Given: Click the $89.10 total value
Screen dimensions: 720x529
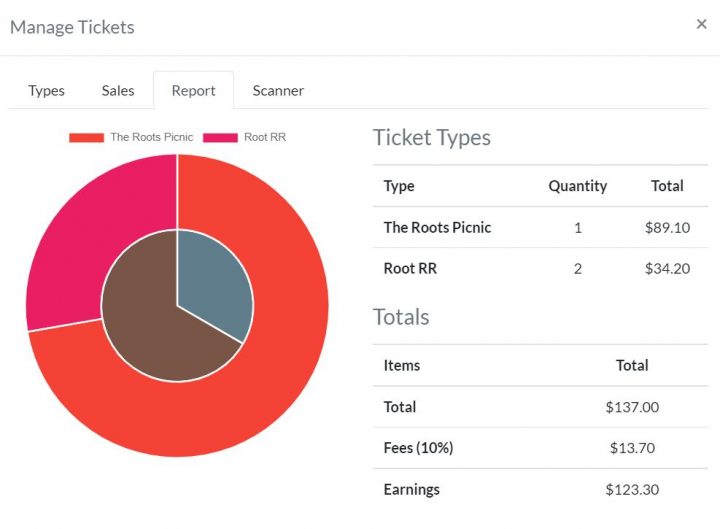Looking at the screenshot, I should point(667,227).
